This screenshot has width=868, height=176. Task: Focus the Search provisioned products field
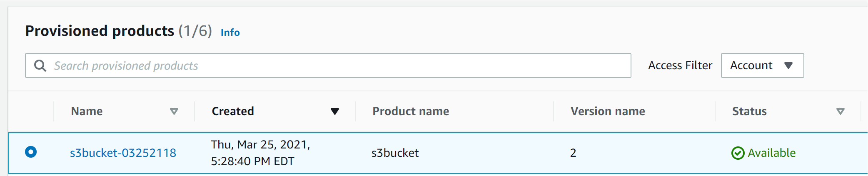(333, 65)
